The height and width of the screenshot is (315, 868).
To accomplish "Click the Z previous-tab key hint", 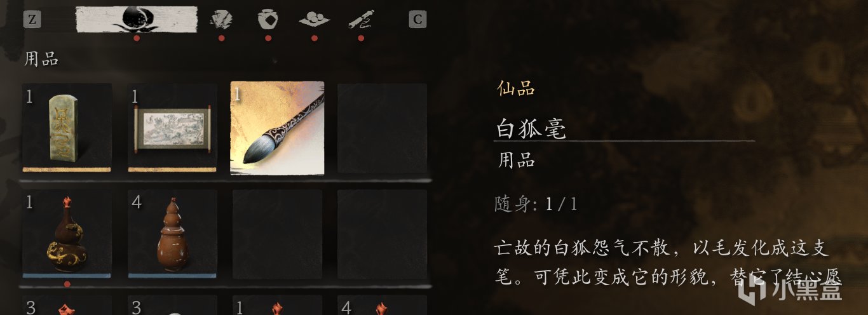I will 32,20.
